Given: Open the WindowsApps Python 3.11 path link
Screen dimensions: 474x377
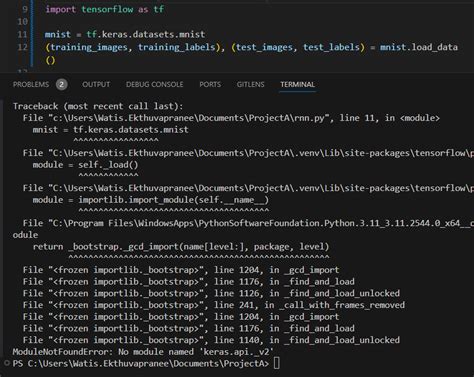Looking at the screenshot, I should coord(261,223).
